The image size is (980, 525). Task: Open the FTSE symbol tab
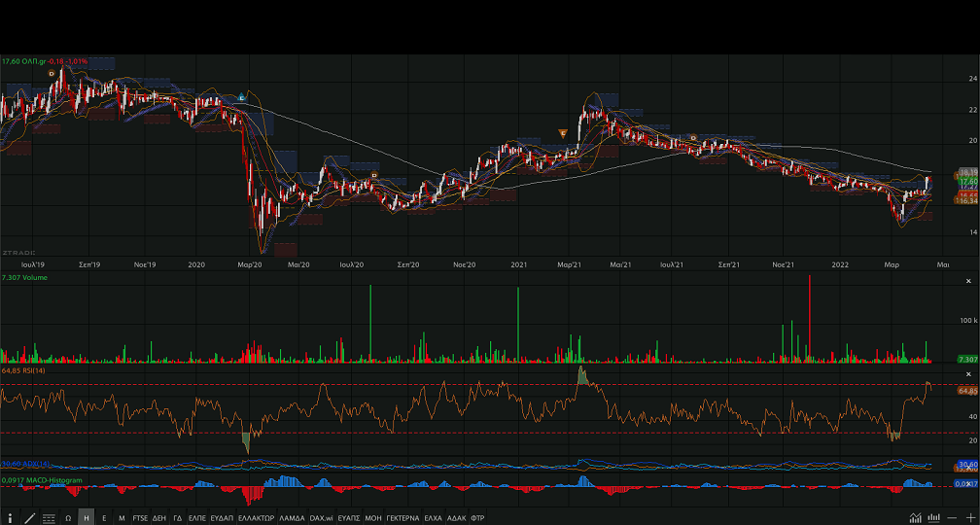(140, 517)
